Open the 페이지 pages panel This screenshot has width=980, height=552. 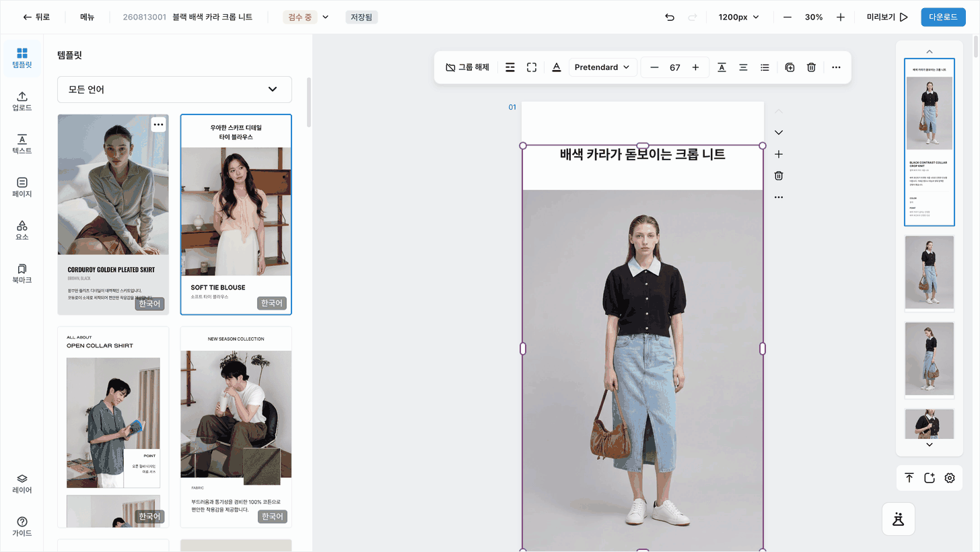tap(22, 188)
